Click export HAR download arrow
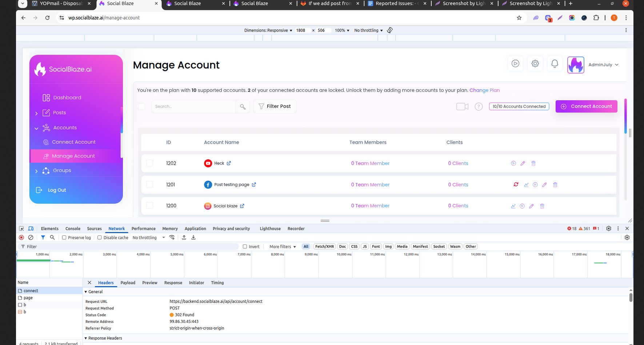 tap(193, 238)
